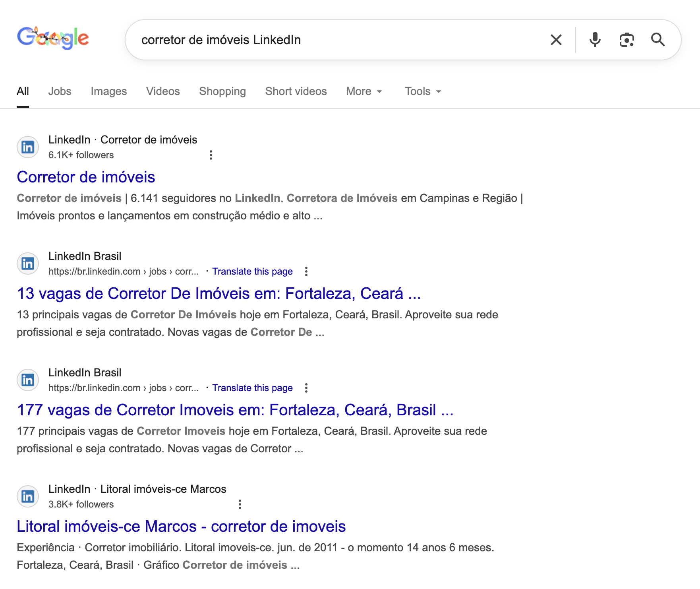Screen dimensions: 700x589
Task: Expand the More search filters dropdown
Action: click(364, 91)
